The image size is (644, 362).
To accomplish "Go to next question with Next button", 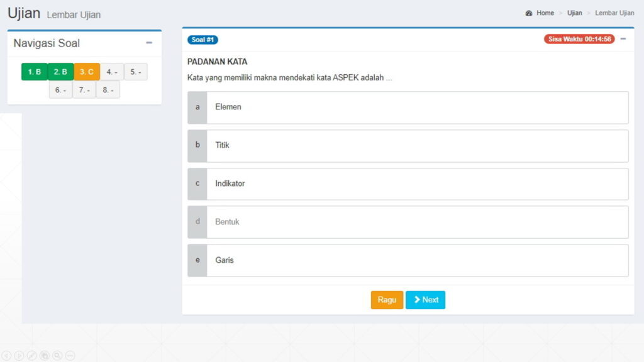I will [426, 300].
